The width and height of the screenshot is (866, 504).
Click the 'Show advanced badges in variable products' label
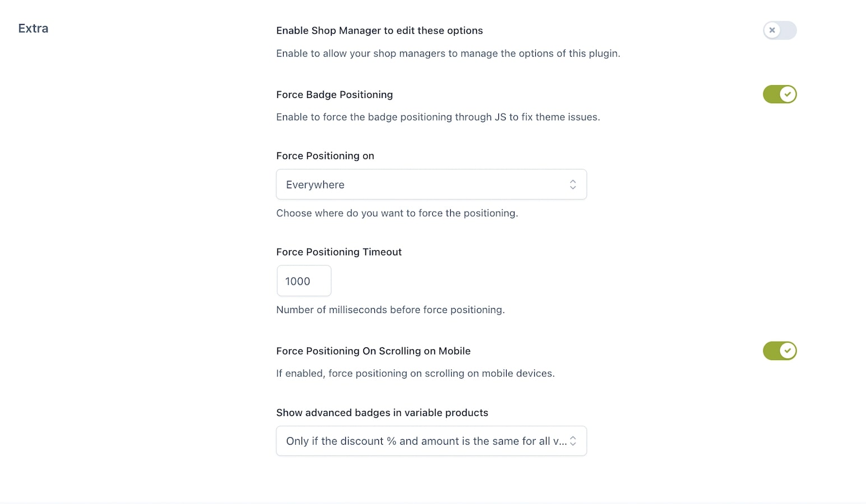click(382, 413)
